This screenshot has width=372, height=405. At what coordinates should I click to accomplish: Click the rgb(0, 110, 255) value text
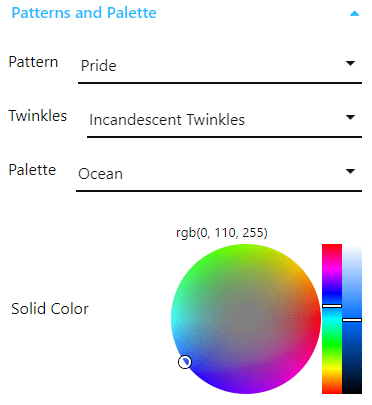click(222, 233)
